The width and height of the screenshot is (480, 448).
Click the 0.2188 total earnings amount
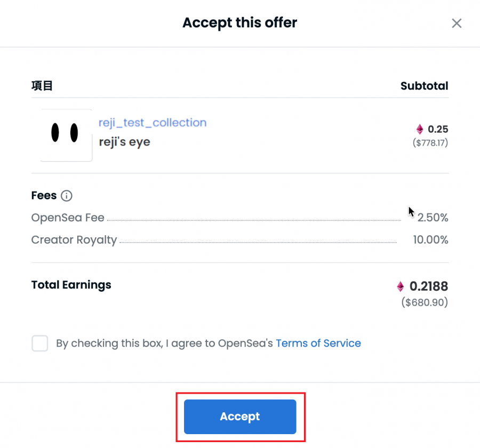(x=429, y=286)
